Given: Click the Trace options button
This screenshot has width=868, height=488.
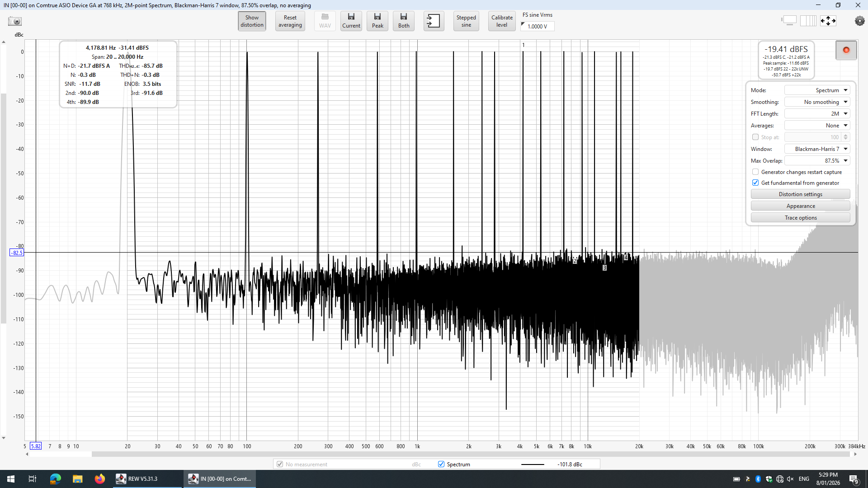Looking at the screenshot, I should [800, 218].
